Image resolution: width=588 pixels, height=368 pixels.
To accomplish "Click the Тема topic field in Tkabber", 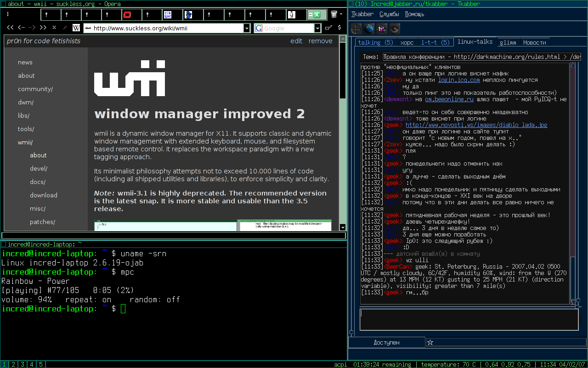I will point(481,57).
